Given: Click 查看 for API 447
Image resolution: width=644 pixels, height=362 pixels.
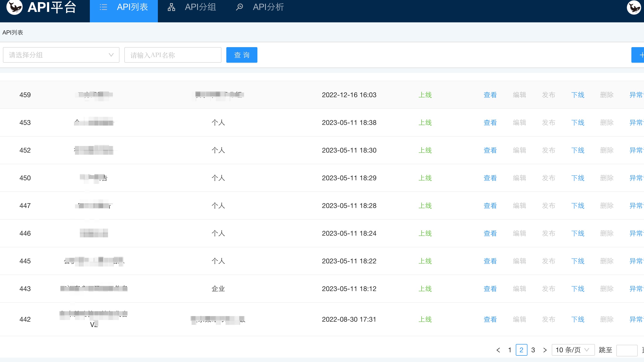Looking at the screenshot, I should pyautogui.click(x=490, y=206).
